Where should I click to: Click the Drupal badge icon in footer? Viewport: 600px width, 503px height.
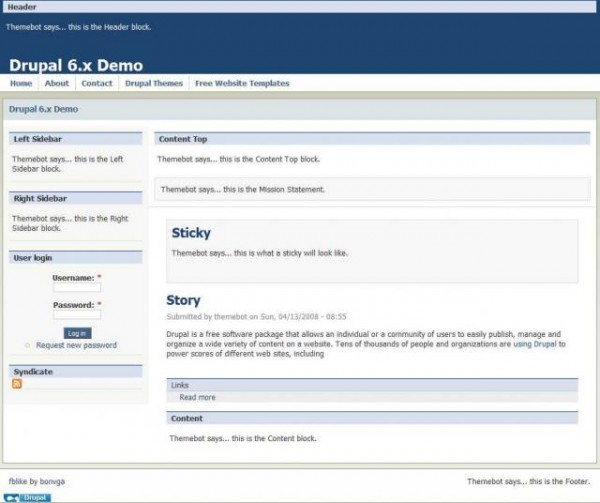pos(27,498)
